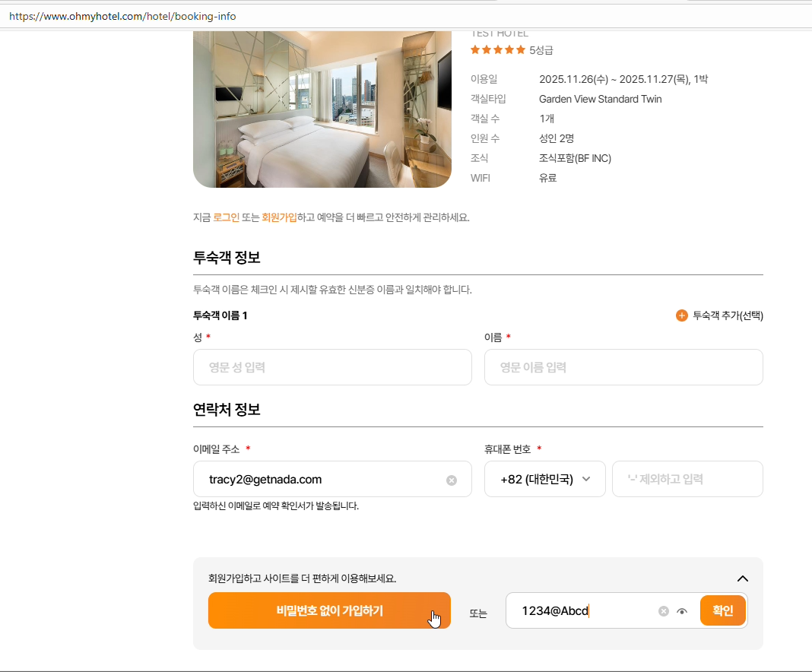Click the five-star hotel rating icons

(x=498, y=50)
